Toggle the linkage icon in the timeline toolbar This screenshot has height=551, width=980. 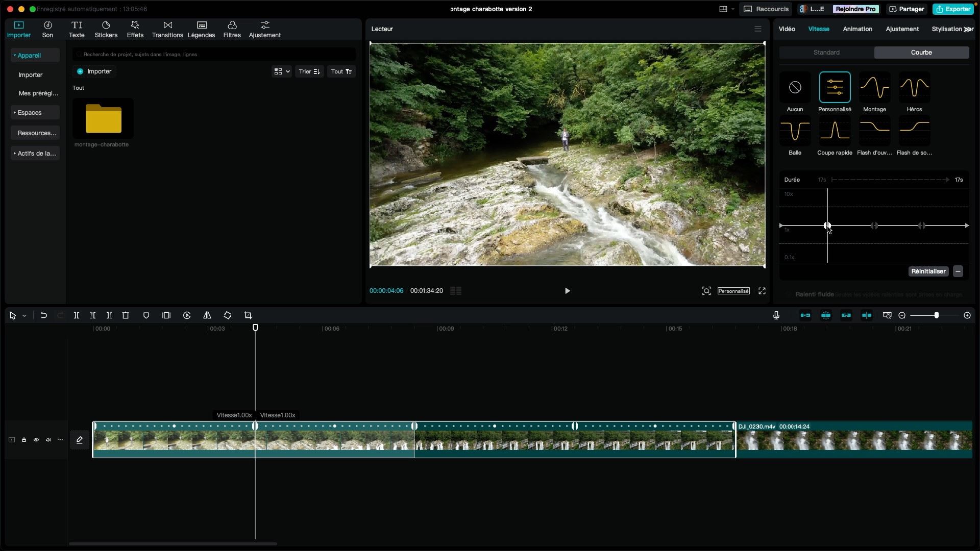coord(846,315)
